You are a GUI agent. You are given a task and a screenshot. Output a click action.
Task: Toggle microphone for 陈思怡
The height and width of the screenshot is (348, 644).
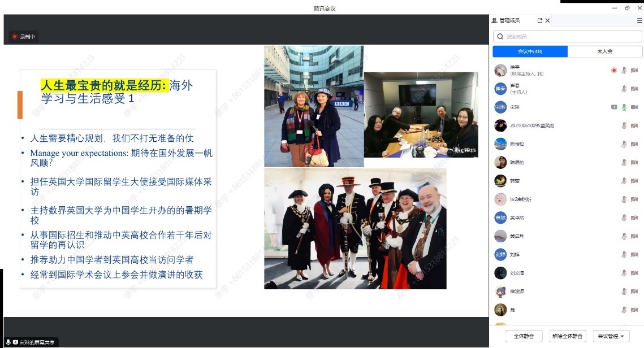pyautogui.click(x=624, y=163)
